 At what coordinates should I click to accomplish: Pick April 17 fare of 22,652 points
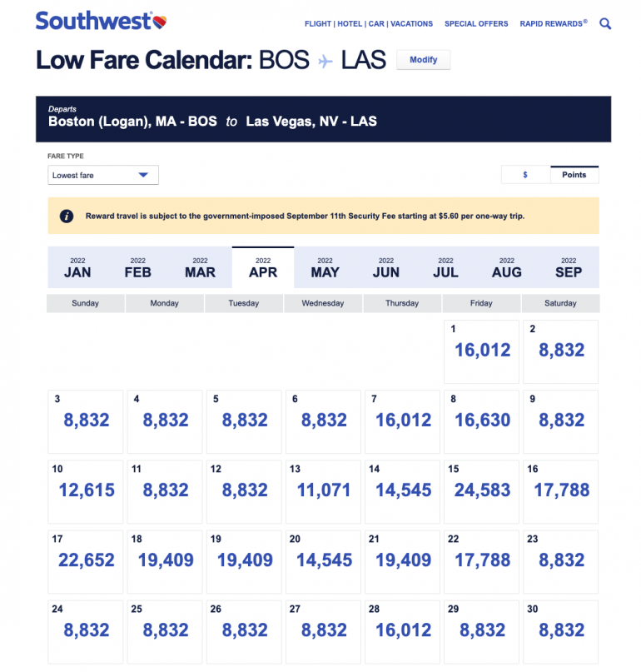coord(86,561)
